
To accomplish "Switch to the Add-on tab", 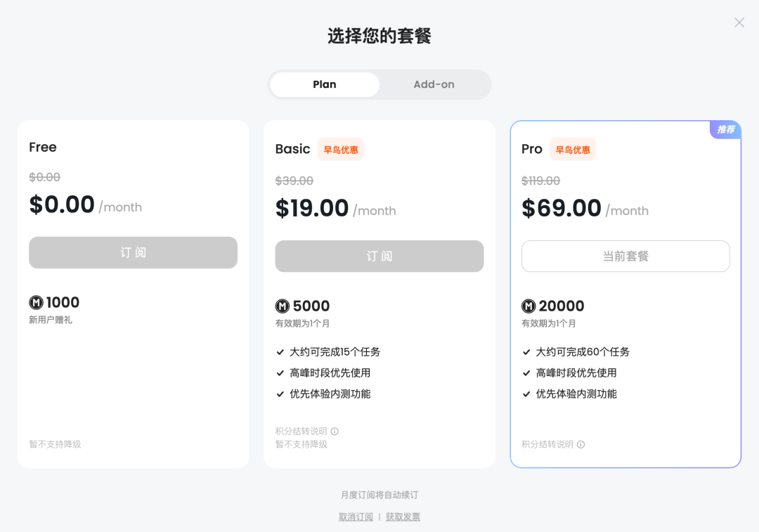I will [x=434, y=84].
